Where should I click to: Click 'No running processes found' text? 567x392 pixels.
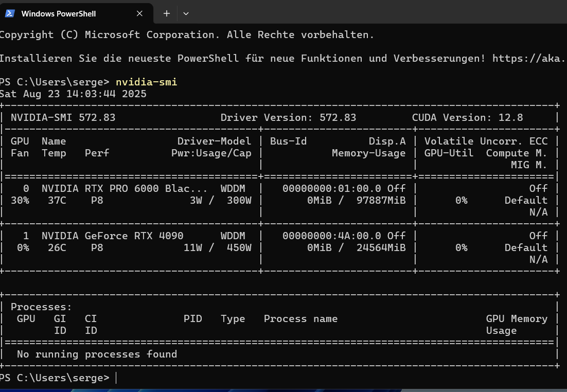97,354
